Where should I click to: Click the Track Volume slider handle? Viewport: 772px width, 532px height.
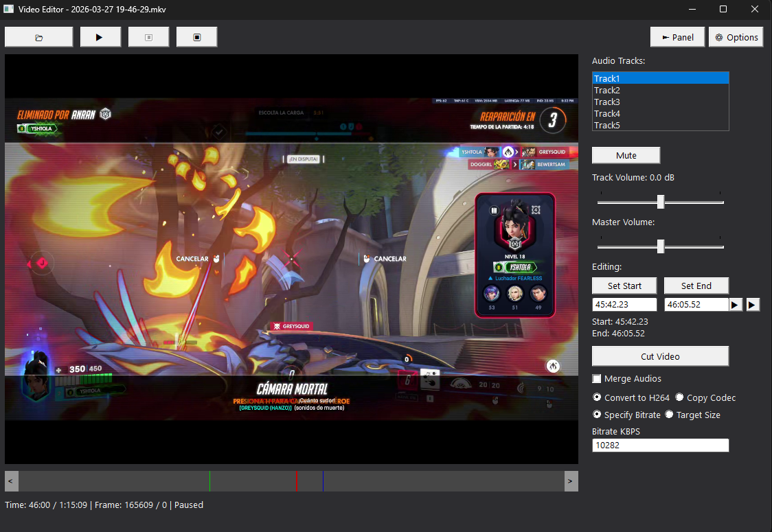point(661,201)
